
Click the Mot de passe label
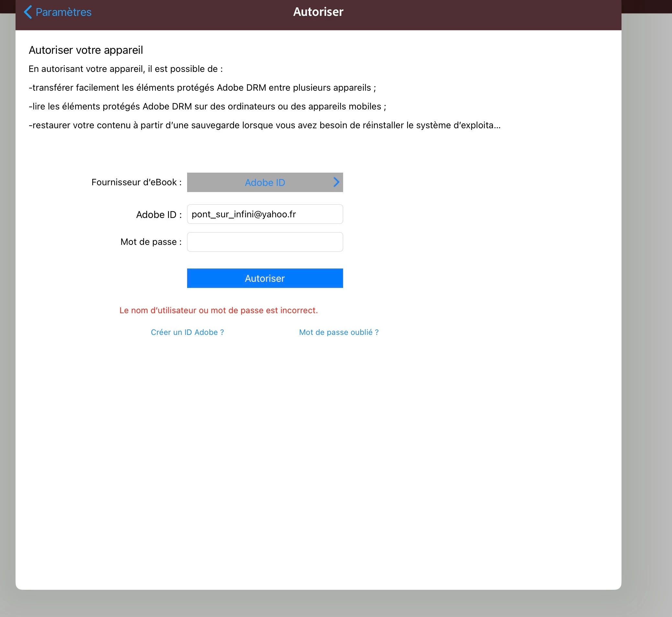point(151,242)
